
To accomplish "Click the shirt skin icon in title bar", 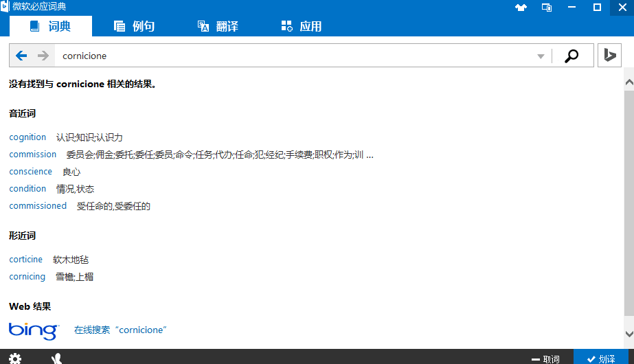I will coord(521,8).
